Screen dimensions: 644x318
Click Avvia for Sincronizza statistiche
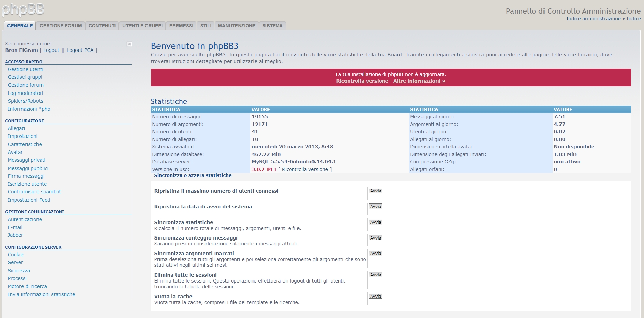(375, 222)
